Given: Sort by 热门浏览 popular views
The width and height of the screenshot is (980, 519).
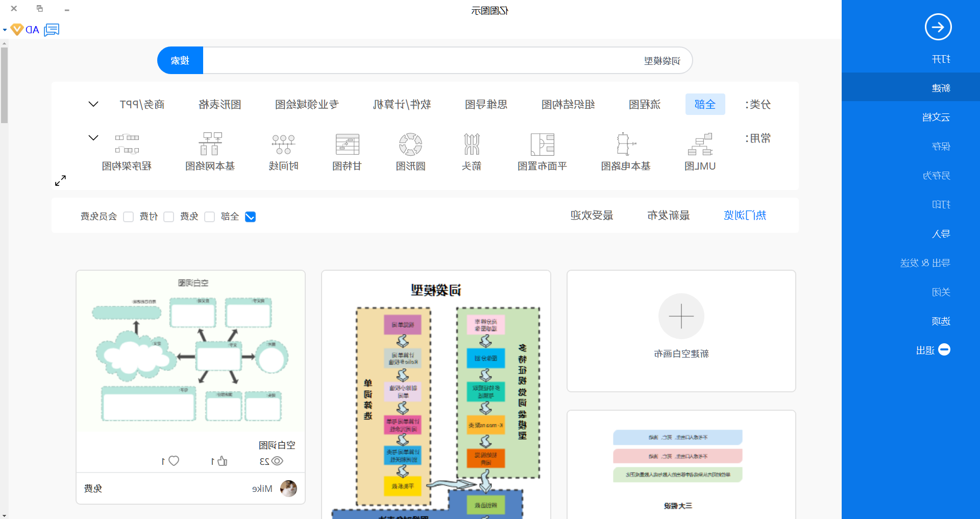Looking at the screenshot, I should click(x=745, y=215).
